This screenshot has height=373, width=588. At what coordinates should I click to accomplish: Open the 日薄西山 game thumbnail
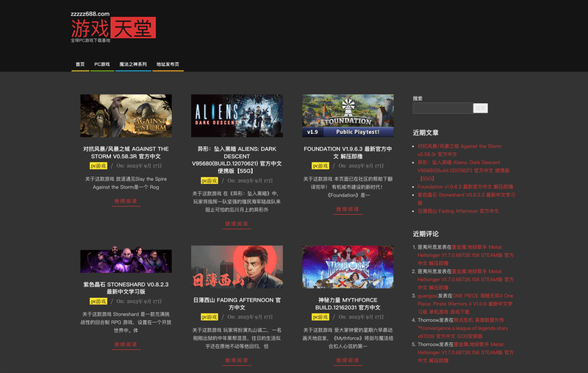[237, 267]
